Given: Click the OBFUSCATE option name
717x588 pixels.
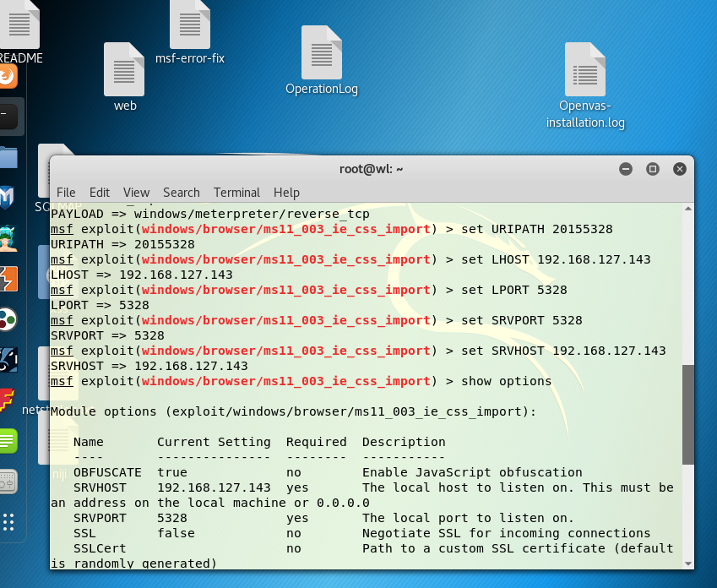Looking at the screenshot, I should click(x=107, y=472).
